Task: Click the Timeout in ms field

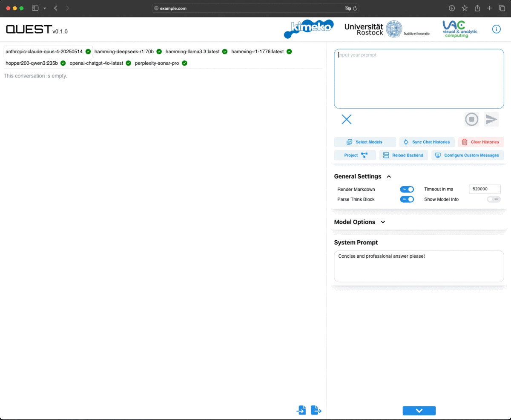Action: click(x=485, y=189)
